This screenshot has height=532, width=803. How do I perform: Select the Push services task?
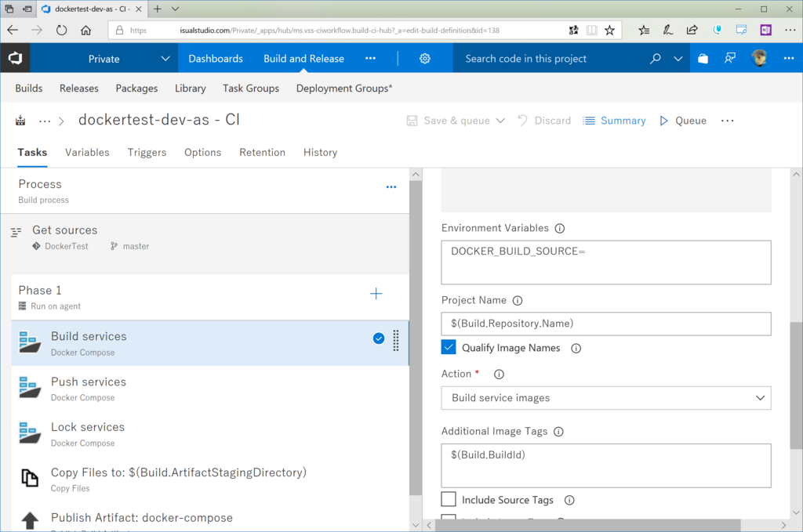coord(210,389)
